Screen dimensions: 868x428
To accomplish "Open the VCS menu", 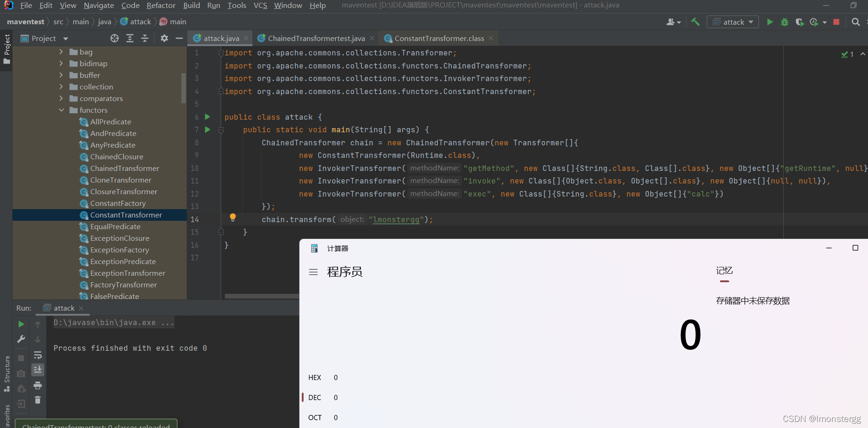I will pos(260,5).
